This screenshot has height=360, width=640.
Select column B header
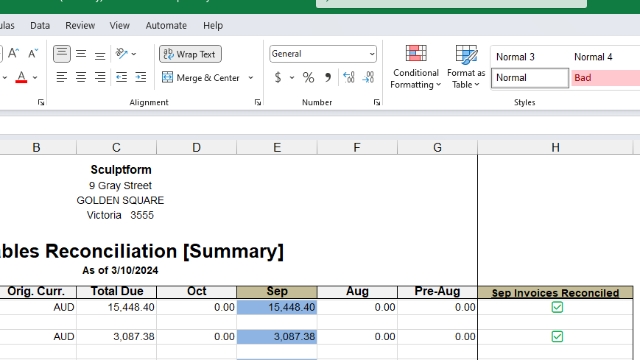[x=36, y=147]
